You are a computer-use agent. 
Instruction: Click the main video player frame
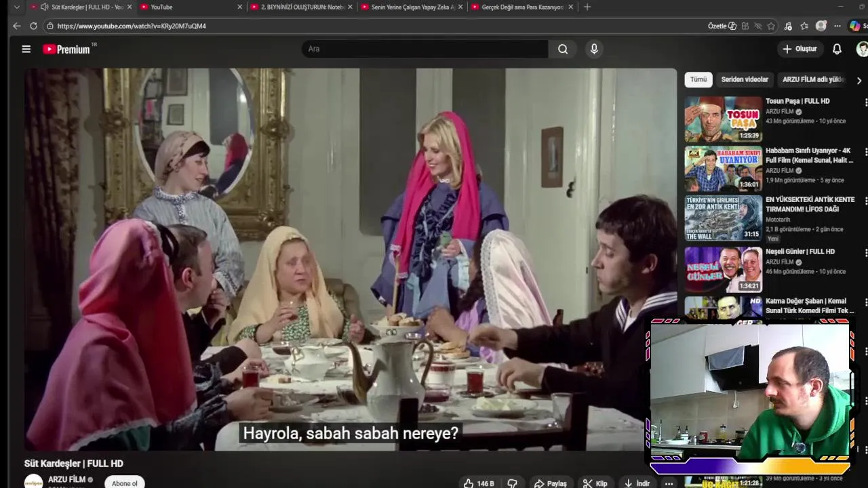click(x=351, y=260)
